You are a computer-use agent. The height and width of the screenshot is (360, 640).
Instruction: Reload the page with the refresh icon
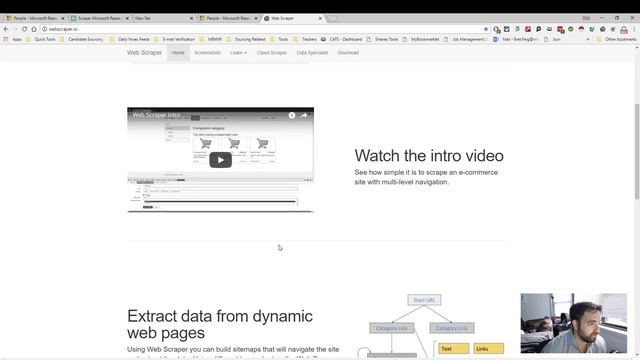24,29
